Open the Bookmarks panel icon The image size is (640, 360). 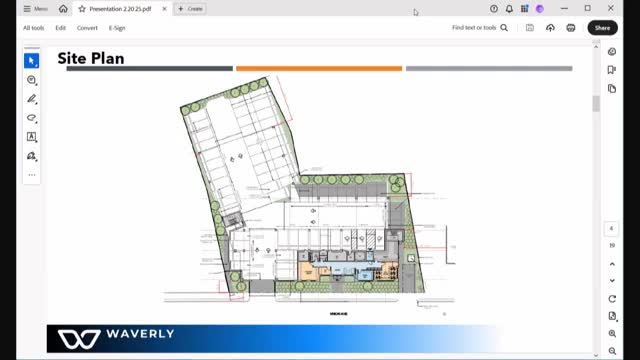tap(612, 70)
